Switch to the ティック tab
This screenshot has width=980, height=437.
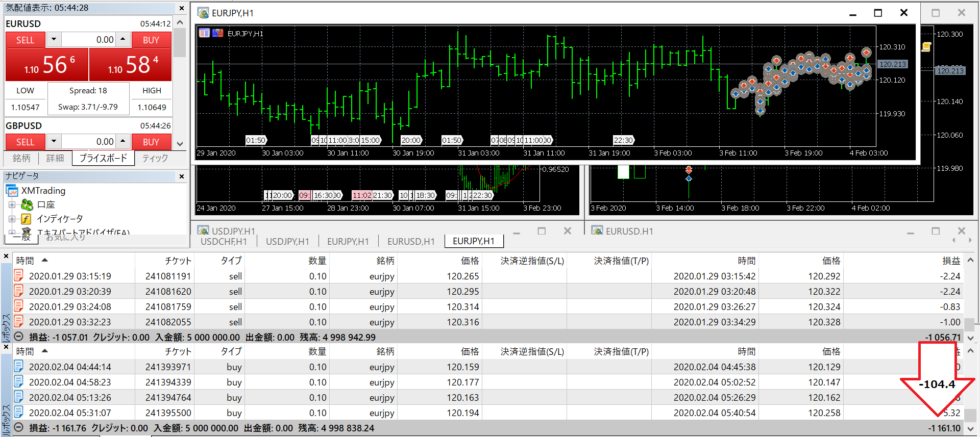[155, 158]
